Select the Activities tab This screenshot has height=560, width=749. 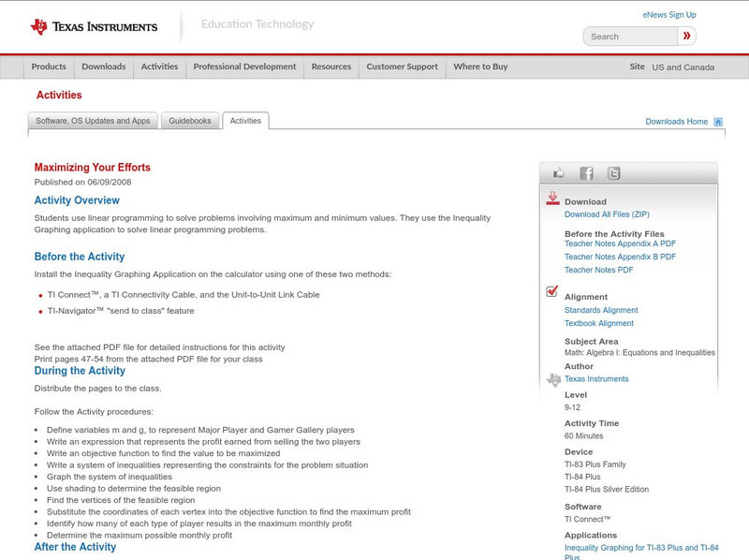pyautogui.click(x=245, y=121)
